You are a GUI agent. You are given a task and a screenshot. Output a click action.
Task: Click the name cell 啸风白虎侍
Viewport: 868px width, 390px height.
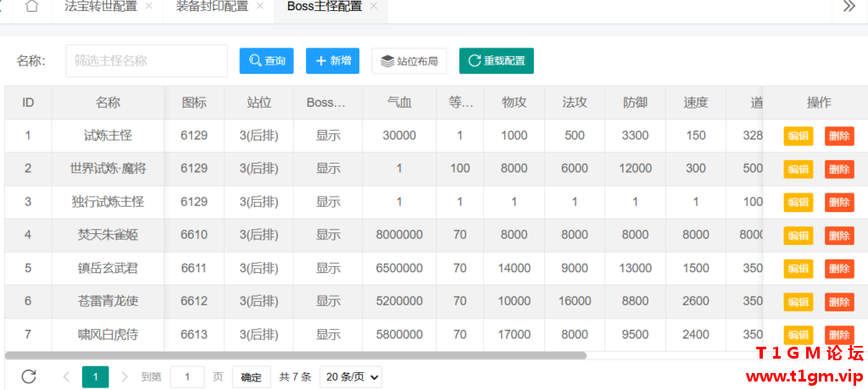108,335
